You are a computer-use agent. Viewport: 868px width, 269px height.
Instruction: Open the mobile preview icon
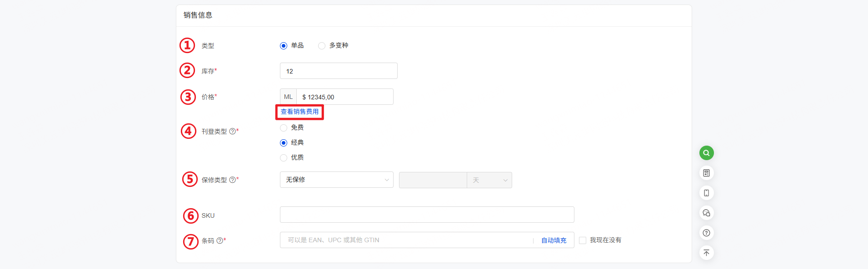pyautogui.click(x=706, y=193)
